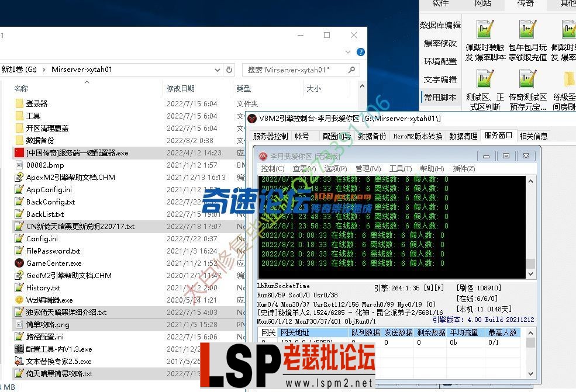Select the GameCenter.exe file icon
This screenshot has width=576, height=392.
19,263
